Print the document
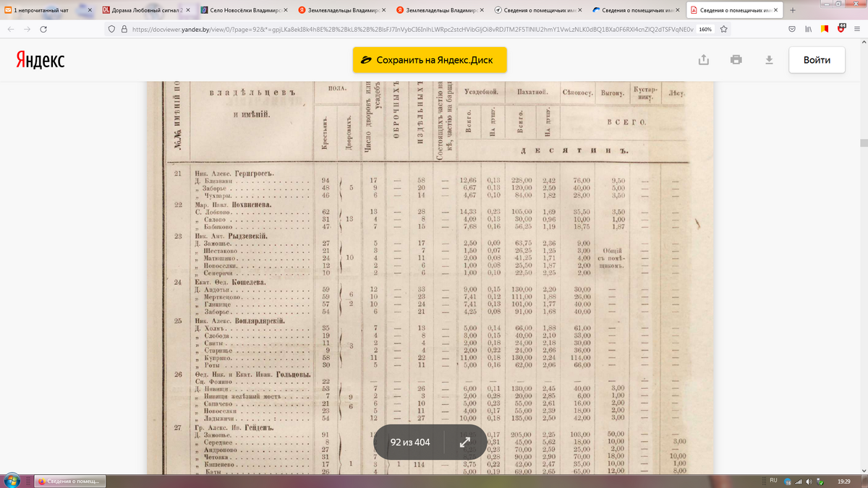 (736, 60)
